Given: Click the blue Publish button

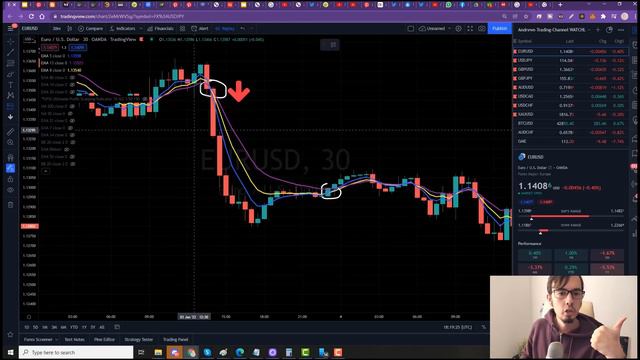Looking at the screenshot, I should click(500, 29).
